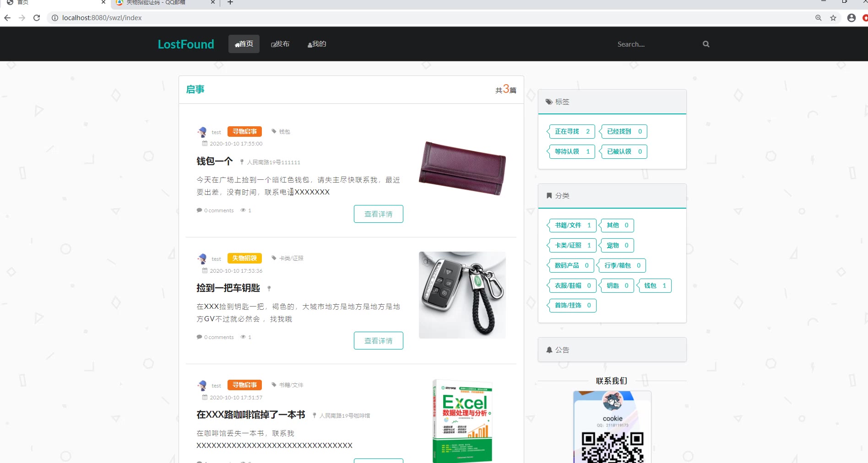
Task: Open the 首页 home menu item
Action: [244, 44]
